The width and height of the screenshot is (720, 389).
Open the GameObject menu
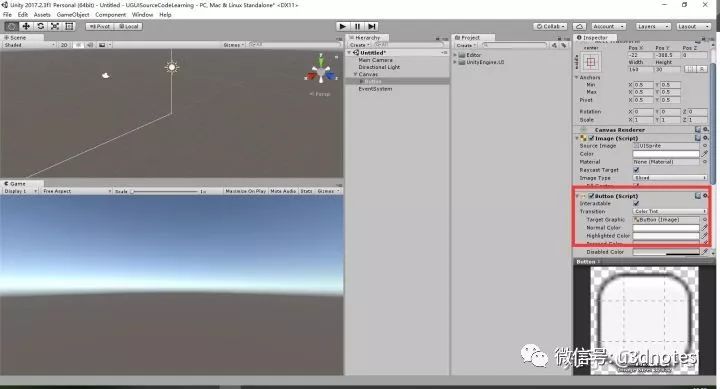point(73,15)
